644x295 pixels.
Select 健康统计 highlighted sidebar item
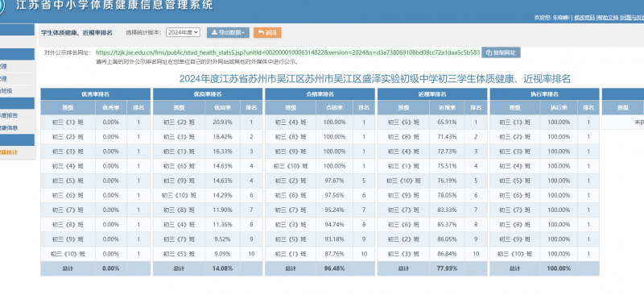click(x=9, y=152)
